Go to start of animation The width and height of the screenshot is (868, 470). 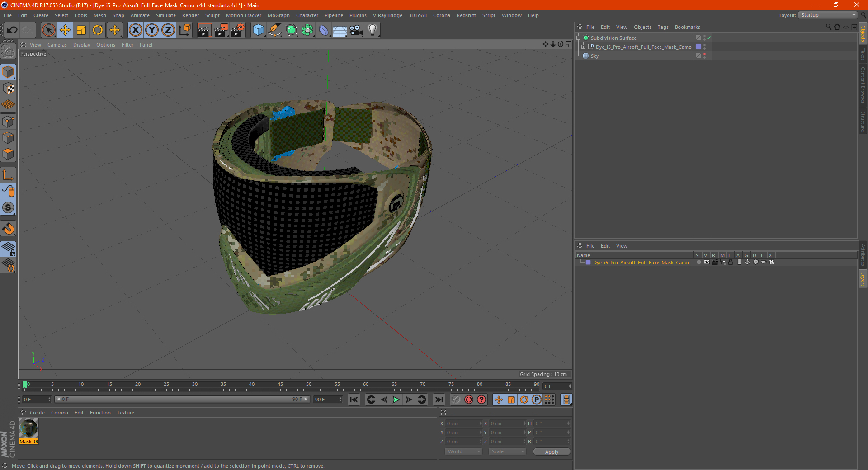(354, 399)
